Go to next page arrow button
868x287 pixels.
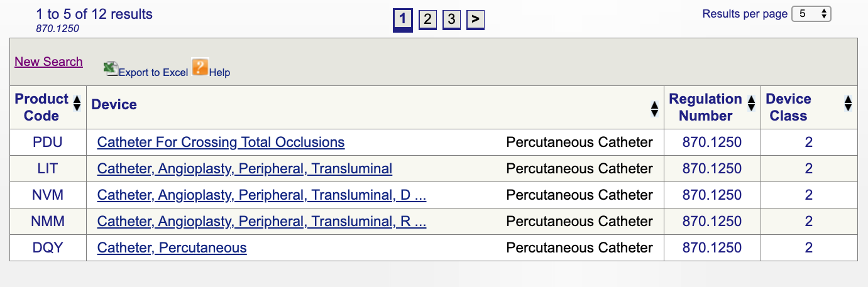click(x=475, y=19)
